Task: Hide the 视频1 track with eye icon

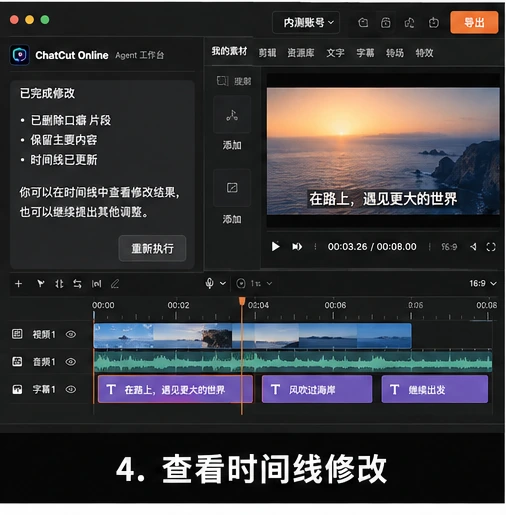Action: 71,334
